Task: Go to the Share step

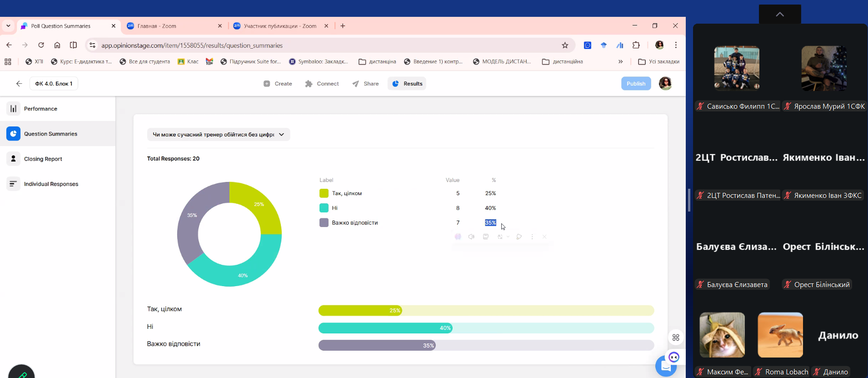Action: point(365,84)
